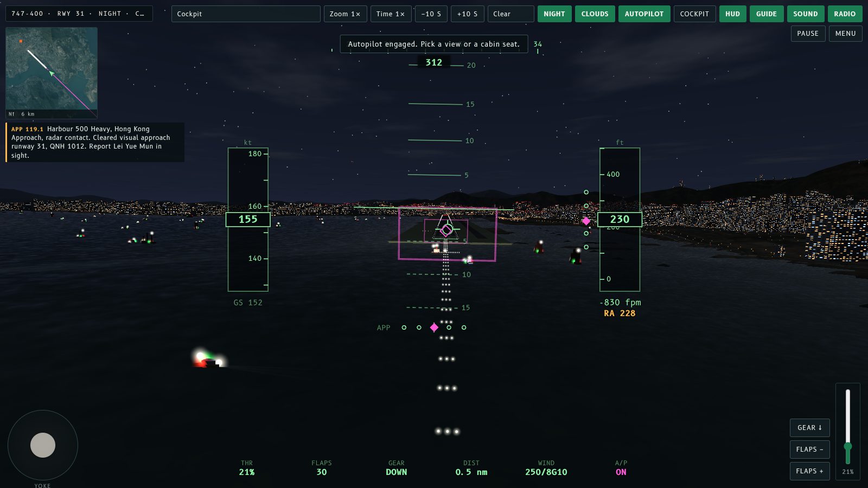
Task: Click the minimap thumbnail
Action: click(x=52, y=73)
